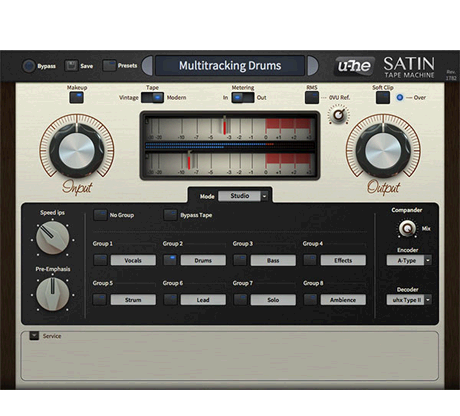Screen dimensions: 460x416
Task: Go to previous preset arrow
Action: coord(147,66)
